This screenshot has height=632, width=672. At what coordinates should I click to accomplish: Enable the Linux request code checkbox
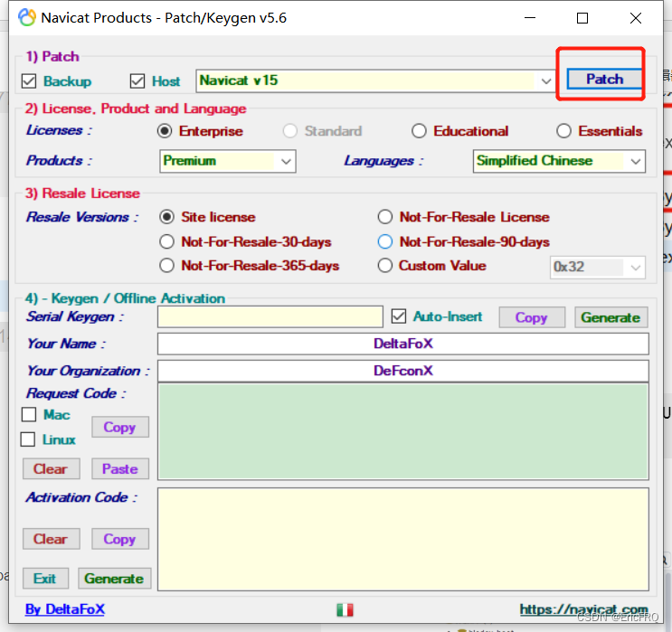pos(28,439)
